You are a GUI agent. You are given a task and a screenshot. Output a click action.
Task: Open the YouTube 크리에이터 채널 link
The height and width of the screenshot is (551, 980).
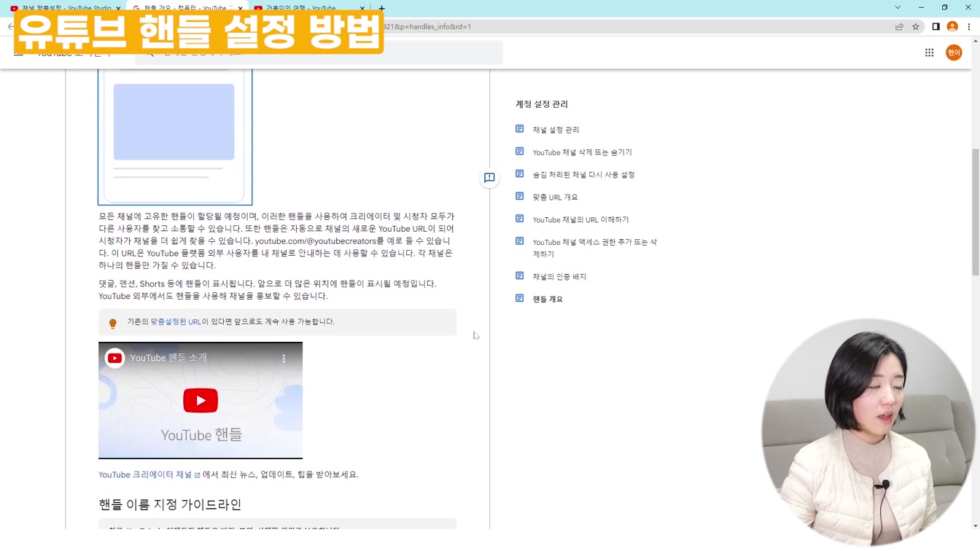point(149,474)
